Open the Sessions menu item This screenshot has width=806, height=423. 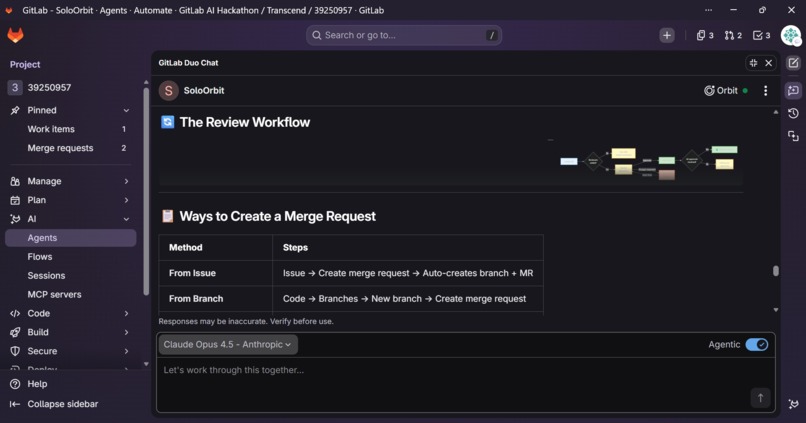(x=71, y=275)
